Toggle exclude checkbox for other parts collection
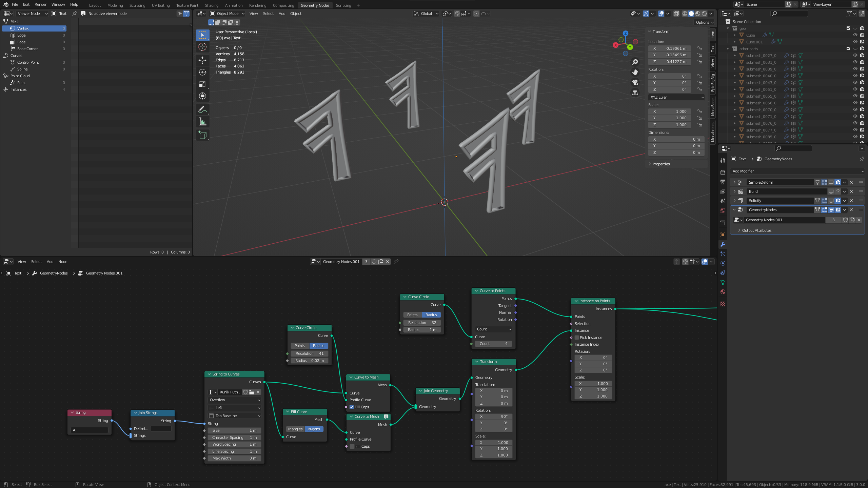Viewport: 868px width, 488px height. [x=848, y=49]
